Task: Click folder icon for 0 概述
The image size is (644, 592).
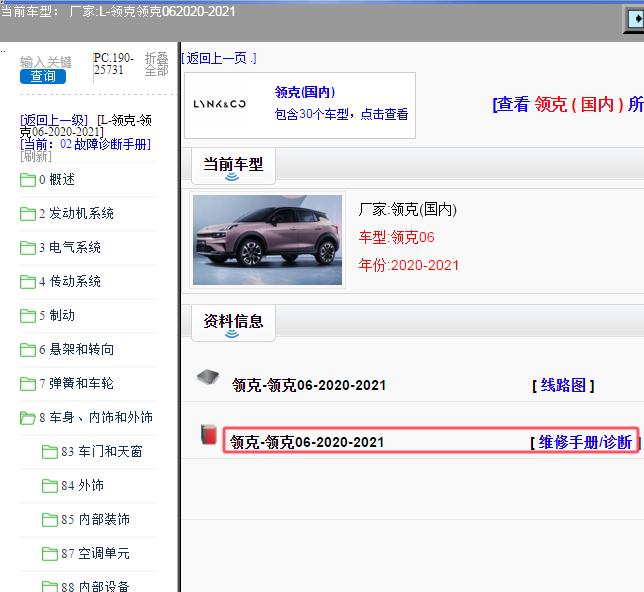Action: point(28,180)
